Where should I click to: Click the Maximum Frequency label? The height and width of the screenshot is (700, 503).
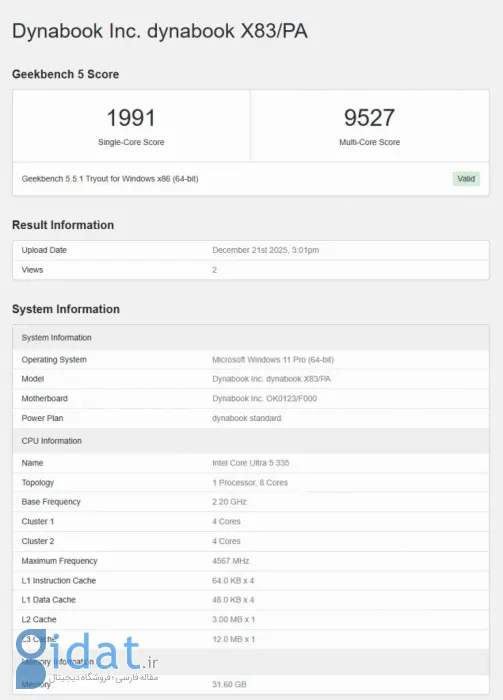tap(59, 561)
